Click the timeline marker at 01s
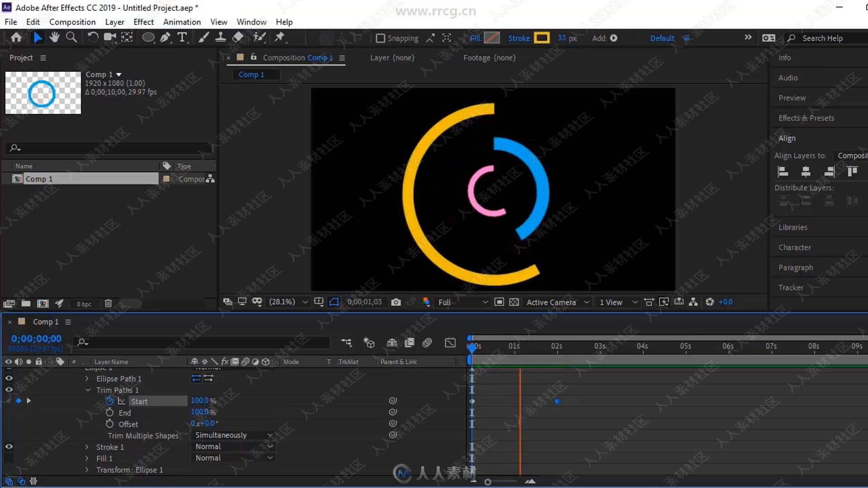Screen dimensions: 868x488 point(514,346)
